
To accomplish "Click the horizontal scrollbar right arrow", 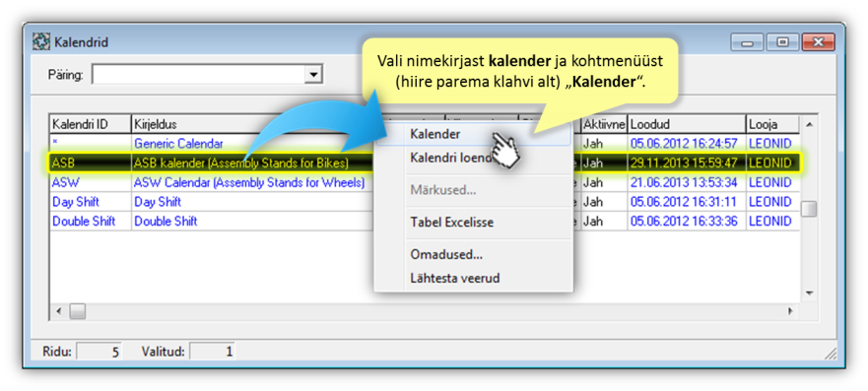I will tap(790, 311).
